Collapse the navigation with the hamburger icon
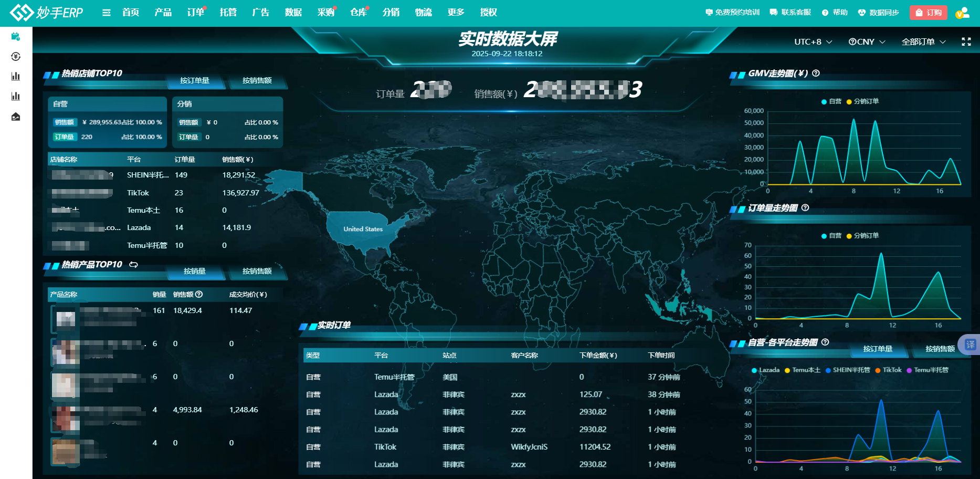Image resolution: width=980 pixels, height=479 pixels. (x=106, y=13)
